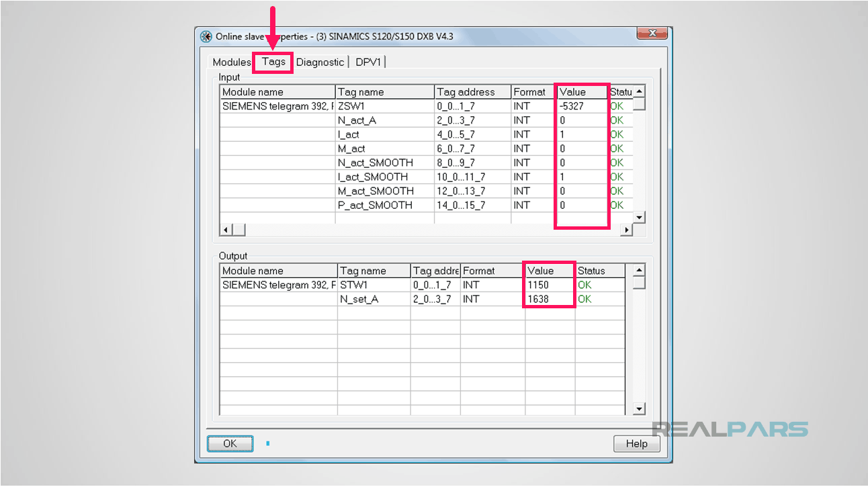
Task: Click the STW1 value 1150
Action: [538, 285]
